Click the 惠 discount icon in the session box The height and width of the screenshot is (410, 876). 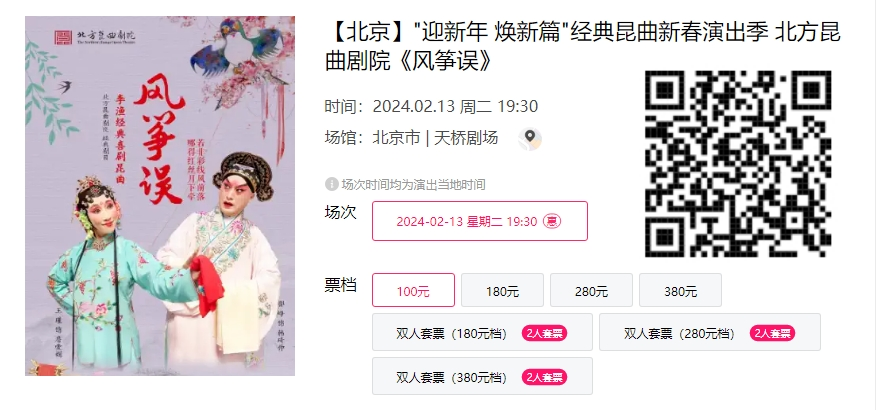(x=552, y=221)
